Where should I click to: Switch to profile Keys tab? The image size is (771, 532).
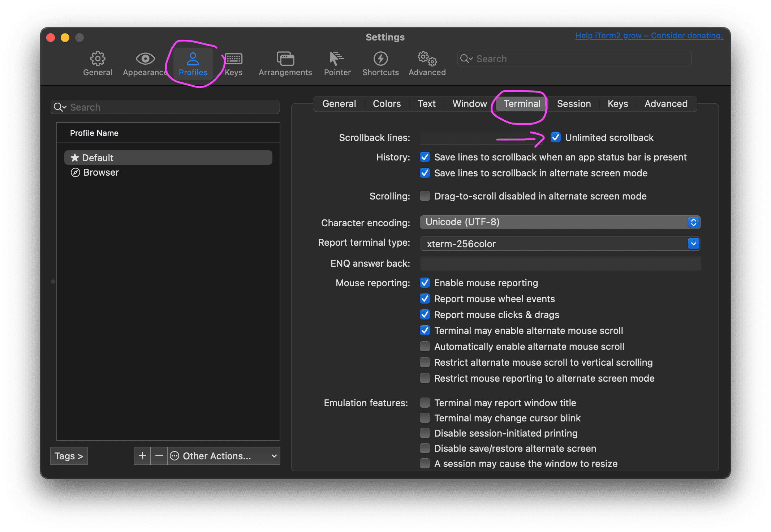click(x=618, y=104)
